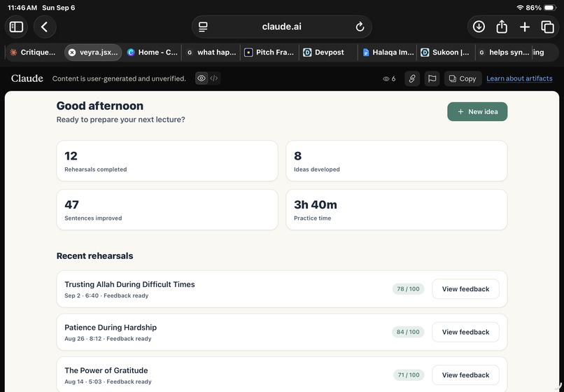
Task: Report artifact with flag icon
Action: pos(432,78)
